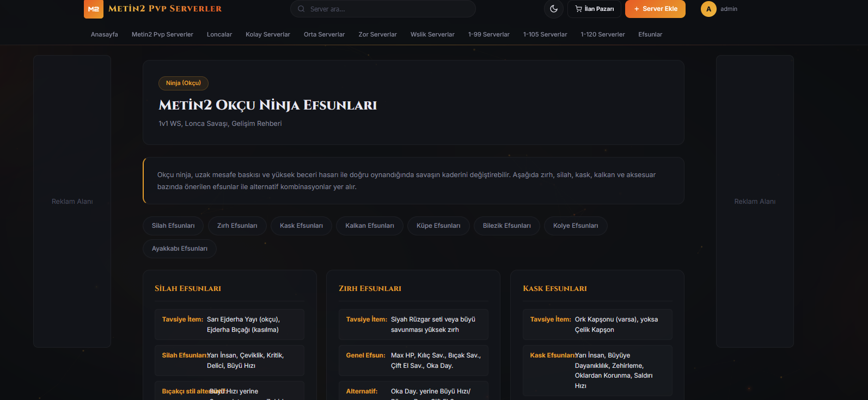Screen dimensions: 868x400
Task: Navigate to Wslik Serverlar page
Action: tap(432, 34)
